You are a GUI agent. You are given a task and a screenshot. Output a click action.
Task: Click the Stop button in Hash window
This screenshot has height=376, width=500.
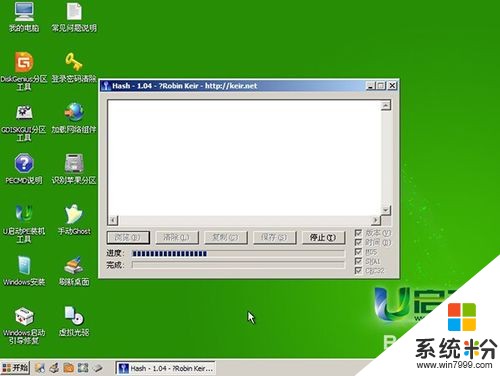point(323,238)
